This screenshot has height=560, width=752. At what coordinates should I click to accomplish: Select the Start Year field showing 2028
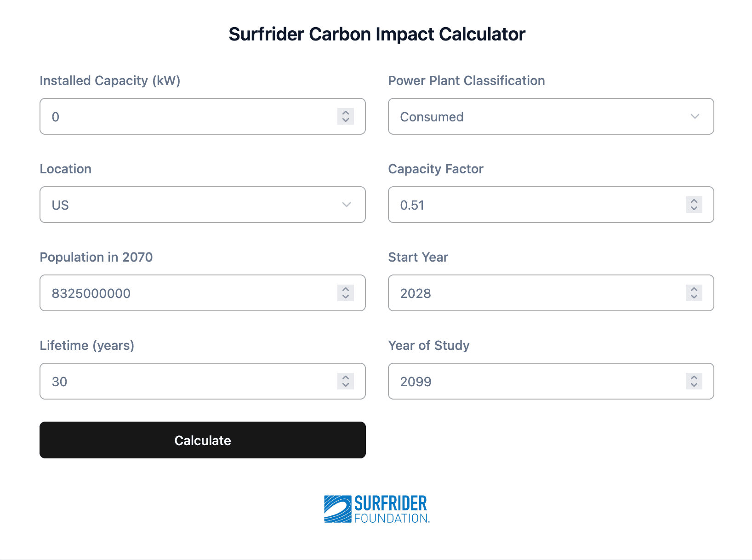(x=529, y=293)
